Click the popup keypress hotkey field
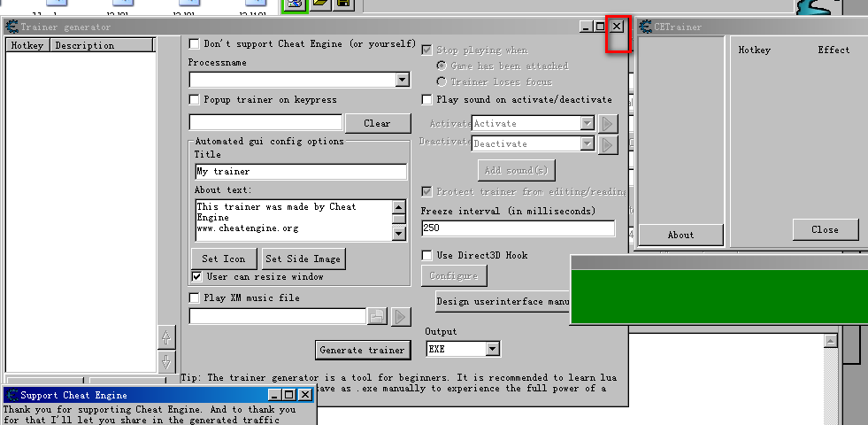 pyautogui.click(x=265, y=122)
